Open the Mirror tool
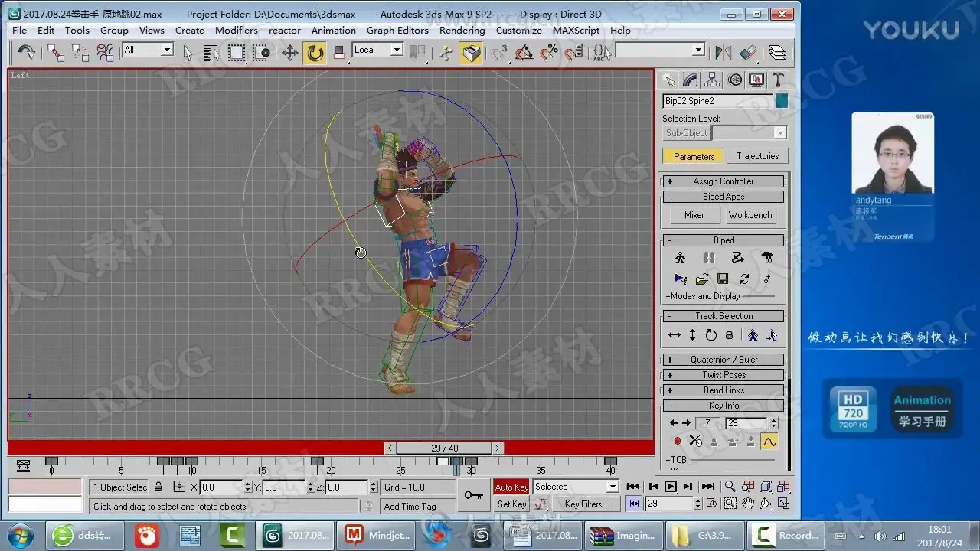This screenshot has height=551, width=980. pos(723,52)
